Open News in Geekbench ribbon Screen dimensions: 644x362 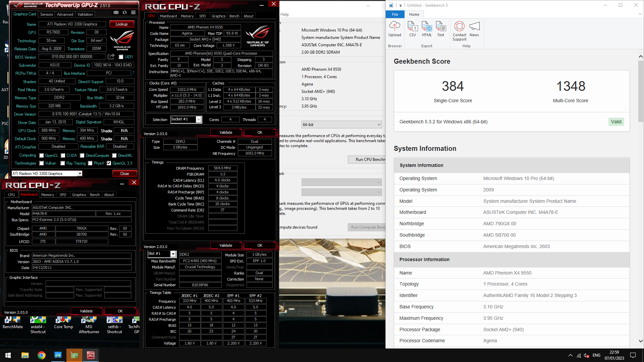pyautogui.click(x=474, y=29)
